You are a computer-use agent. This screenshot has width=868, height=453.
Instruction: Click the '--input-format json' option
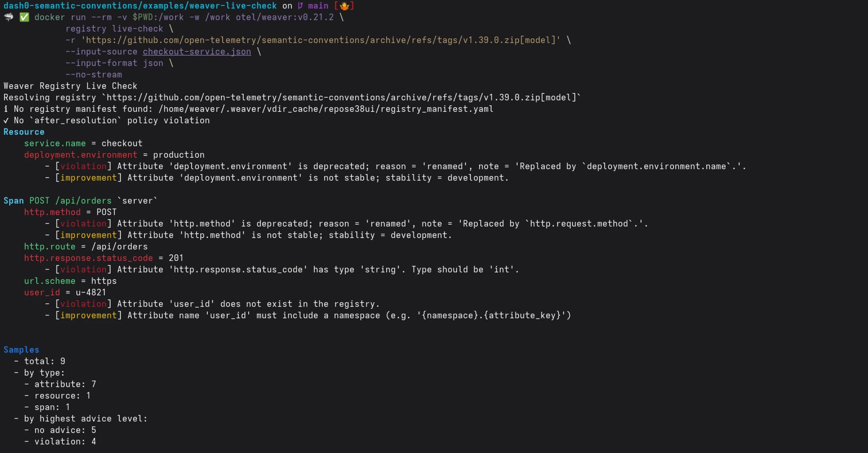(x=114, y=63)
